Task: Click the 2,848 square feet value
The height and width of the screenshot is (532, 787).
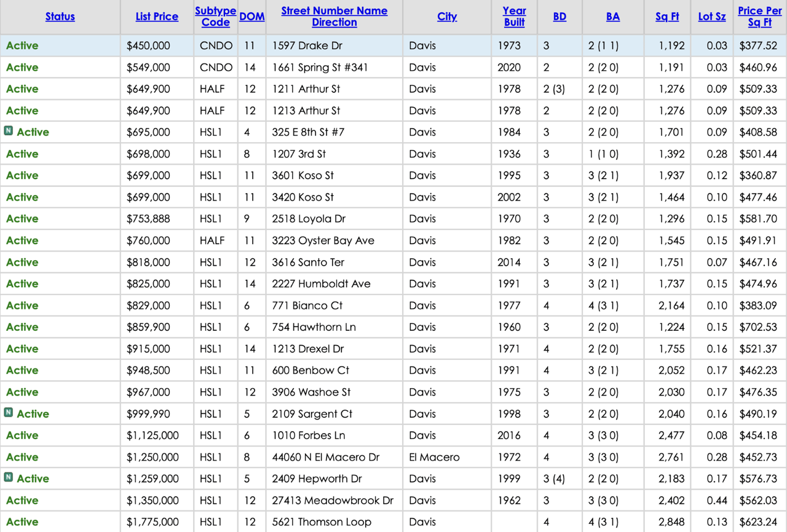Action: coord(671,522)
